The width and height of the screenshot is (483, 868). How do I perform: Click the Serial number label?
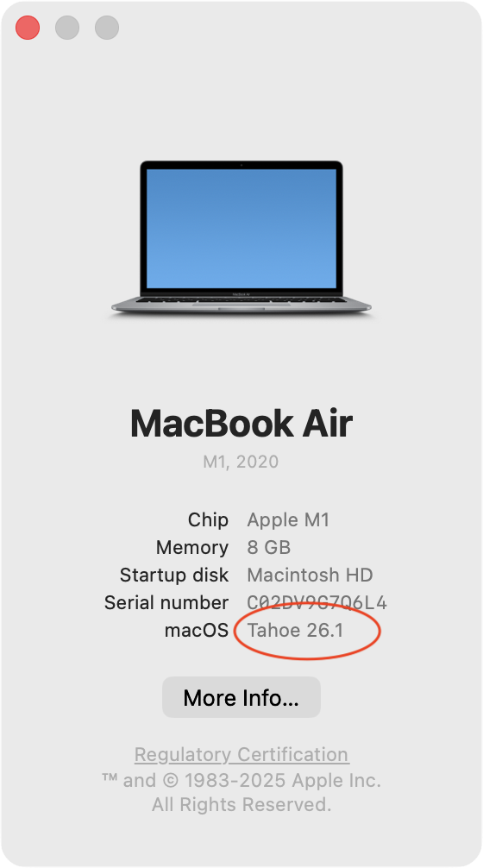coord(166,603)
